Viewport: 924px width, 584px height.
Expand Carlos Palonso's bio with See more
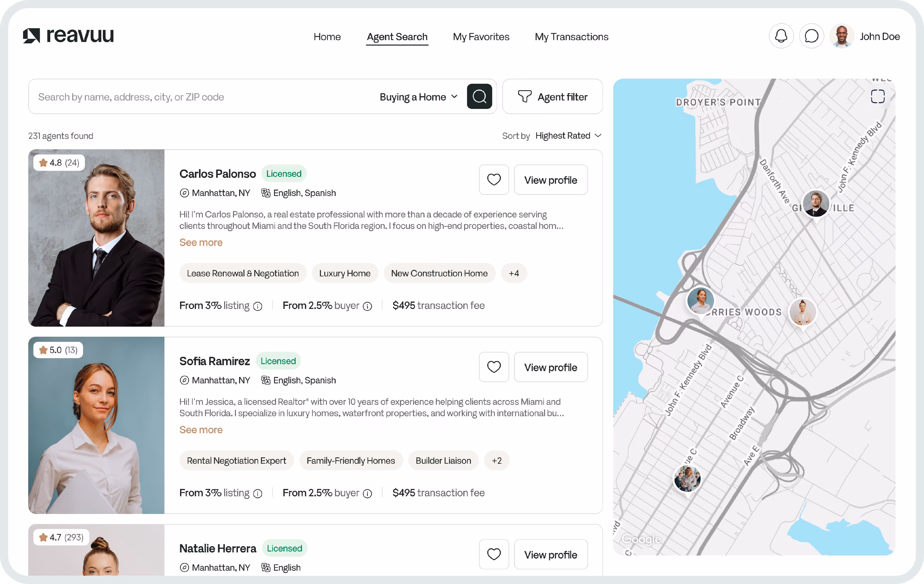tap(201, 243)
